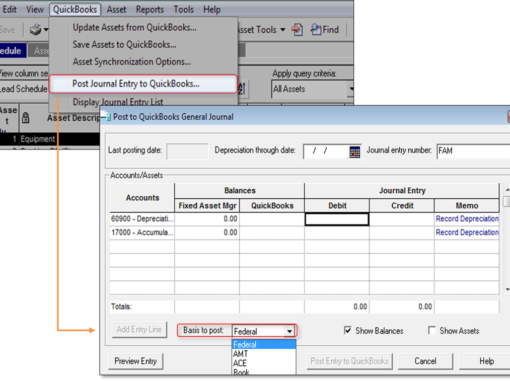Screen dimensions: 510x382
Task: Click the QuickBooks balances column header
Action: coord(272,206)
